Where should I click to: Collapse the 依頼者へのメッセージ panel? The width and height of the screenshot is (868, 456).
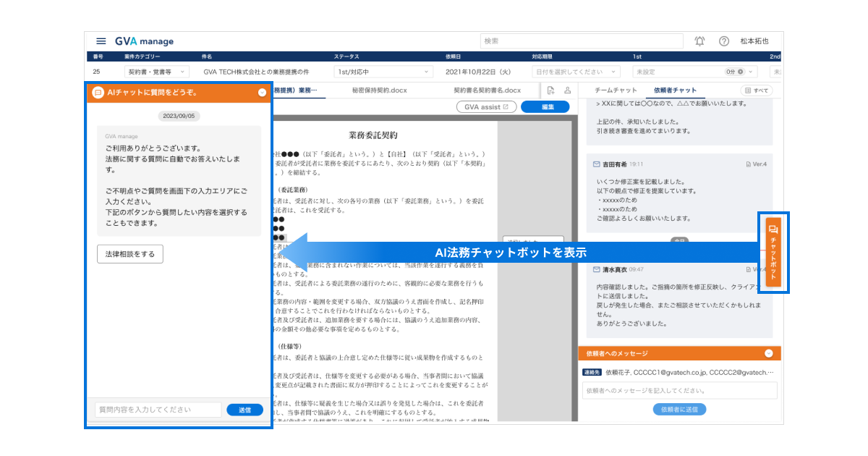pos(768,353)
